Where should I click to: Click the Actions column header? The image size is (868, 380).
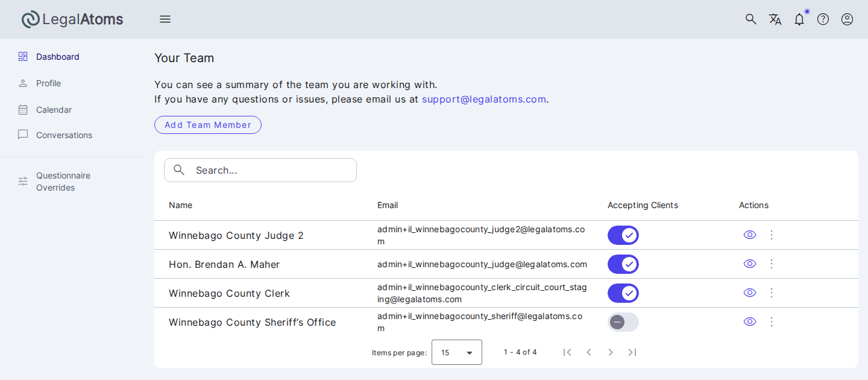click(x=753, y=205)
